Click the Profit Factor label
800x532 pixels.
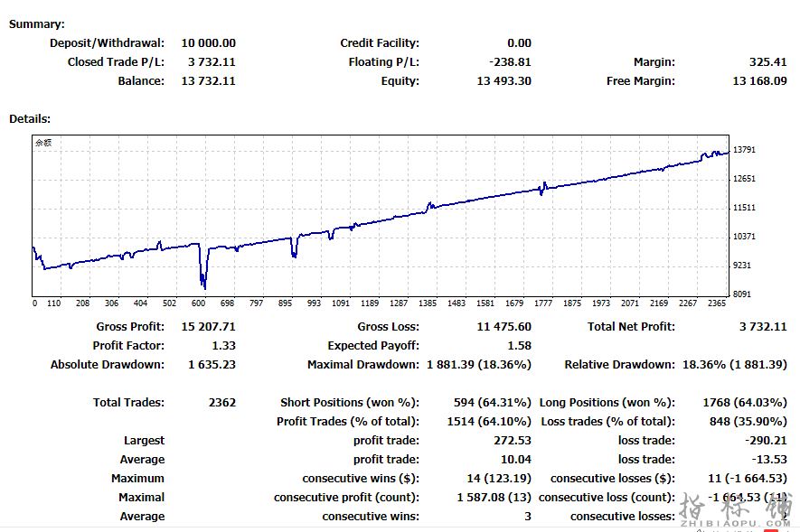pyautogui.click(x=128, y=345)
